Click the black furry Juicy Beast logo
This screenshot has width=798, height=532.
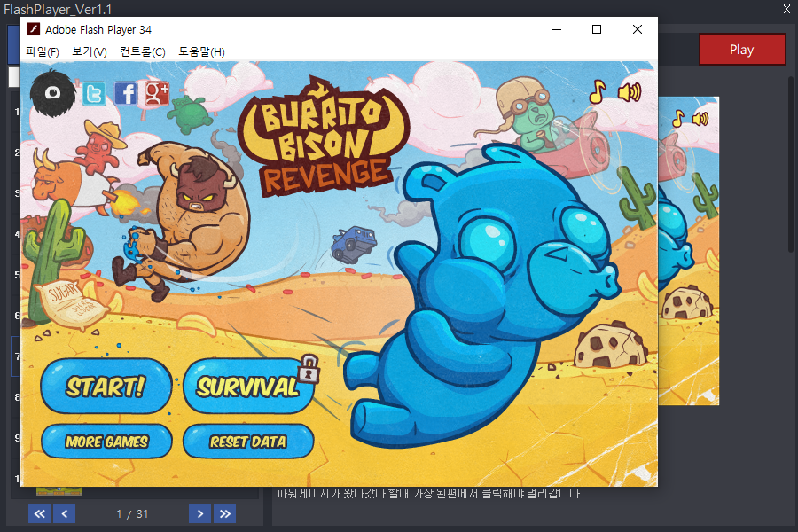52,93
